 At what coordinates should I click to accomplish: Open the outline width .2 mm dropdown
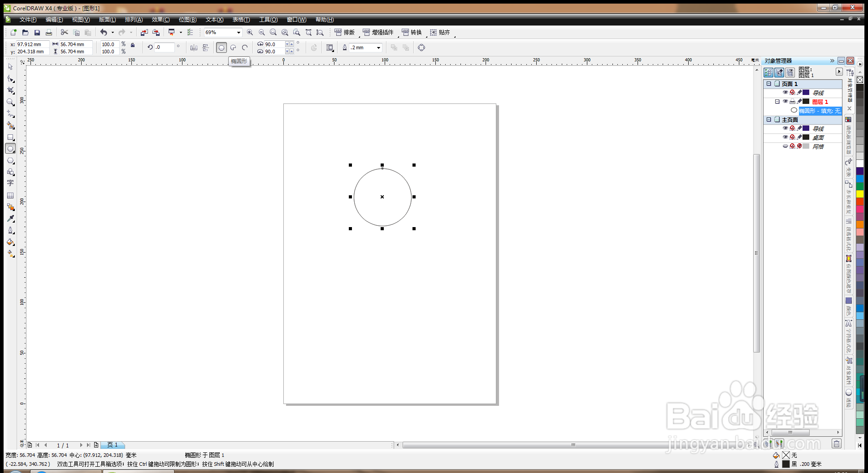tap(378, 47)
